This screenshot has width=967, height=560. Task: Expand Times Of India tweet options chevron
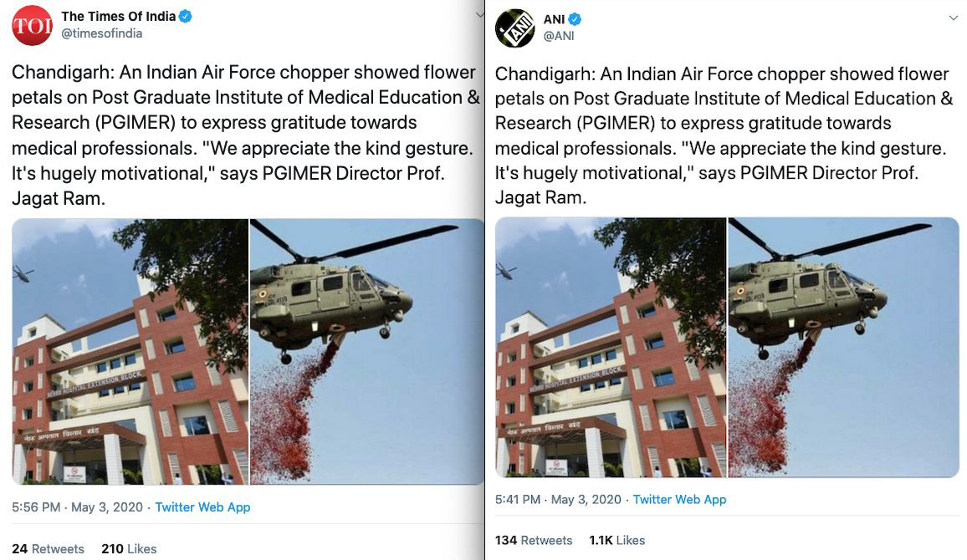[480, 15]
